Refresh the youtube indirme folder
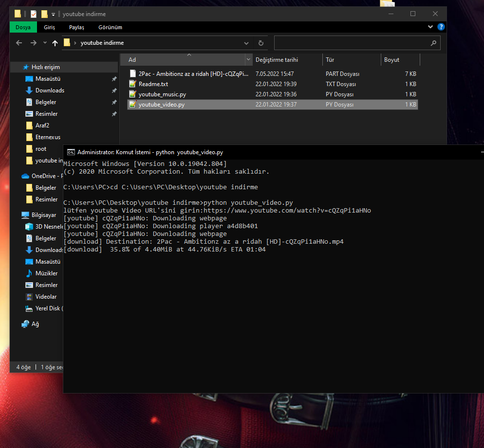The image size is (484, 448). 261,43
